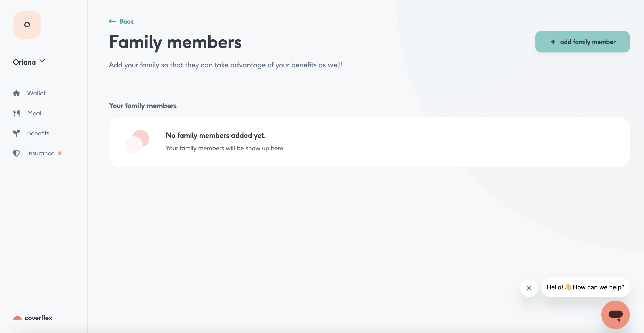Navigate to Wallet in the sidebar menu
The image size is (644, 333).
pyautogui.click(x=36, y=93)
